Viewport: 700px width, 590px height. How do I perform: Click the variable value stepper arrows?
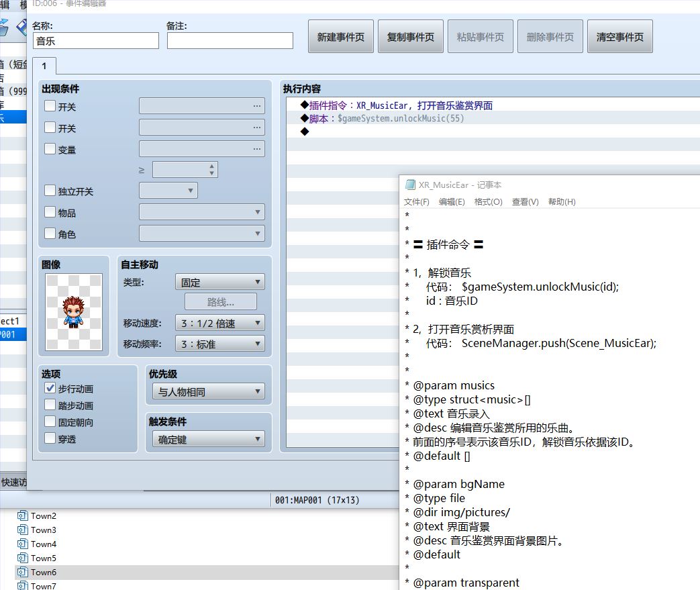(x=211, y=170)
